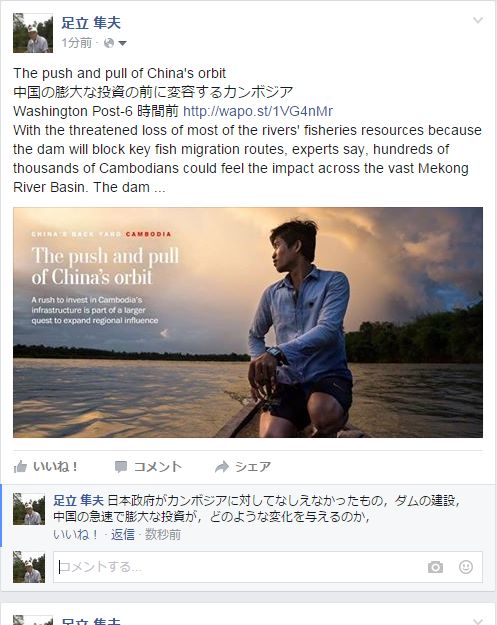This screenshot has height=625, width=497.
Task: Click the 足立 隼夫 name in post header
Action: click(91, 23)
